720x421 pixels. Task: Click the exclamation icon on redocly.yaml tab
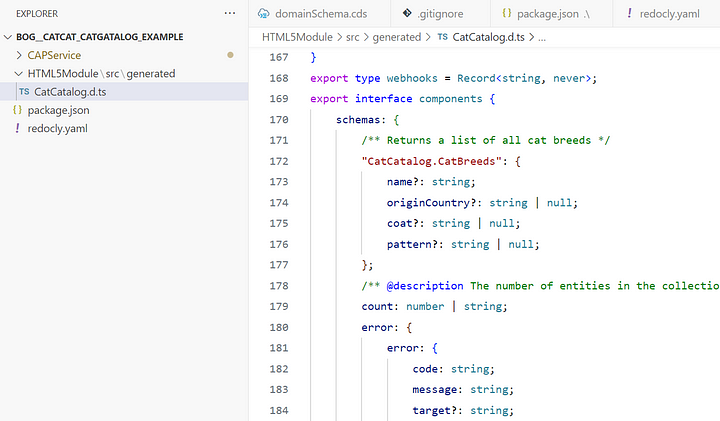[x=629, y=13]
